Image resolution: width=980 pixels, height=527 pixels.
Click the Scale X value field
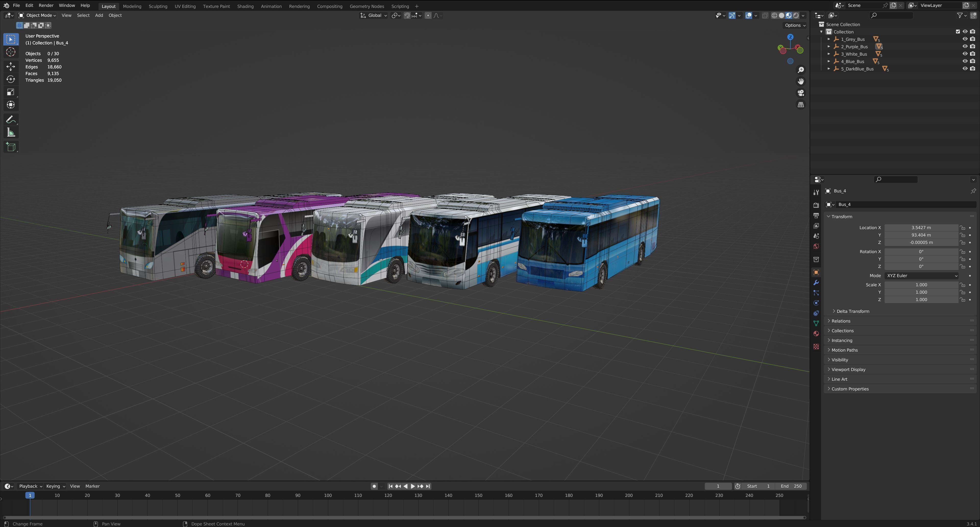921,285
